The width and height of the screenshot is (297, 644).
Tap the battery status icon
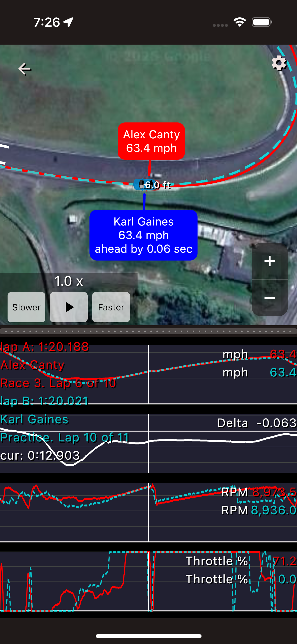pyautogui.click(x=262, y=22)
